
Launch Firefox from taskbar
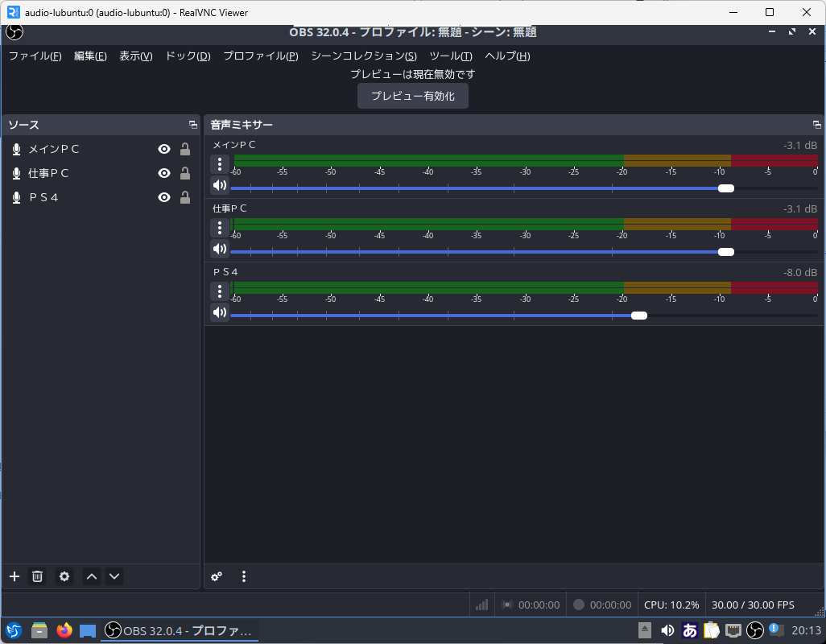pos(64,630)
